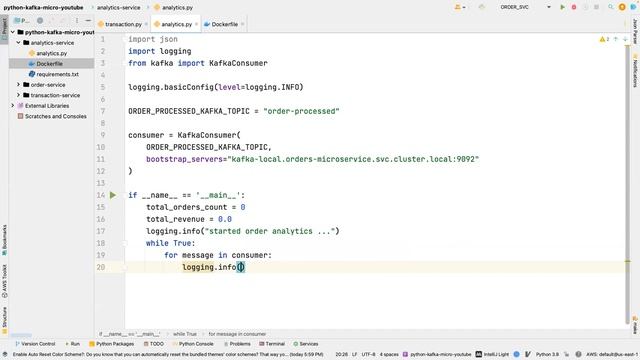The height and width of the screenshot is (360, 640).
Task: Click analytics-service breadcrumb in navigation bar
Action: [x=118, y=7]
